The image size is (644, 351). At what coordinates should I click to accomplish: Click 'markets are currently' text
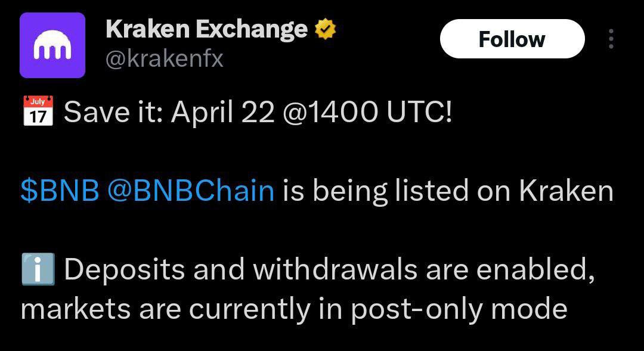[166, 309]
